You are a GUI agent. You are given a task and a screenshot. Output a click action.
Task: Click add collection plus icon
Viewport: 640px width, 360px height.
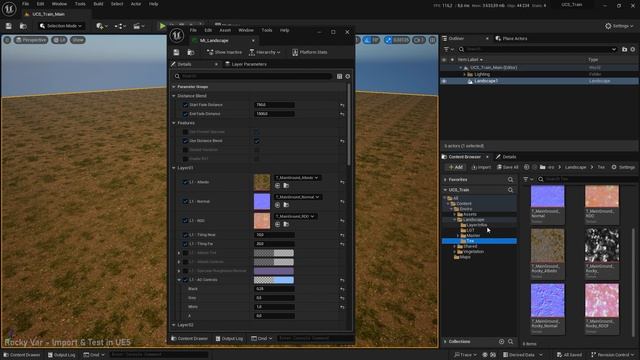[x=502, y=342]
